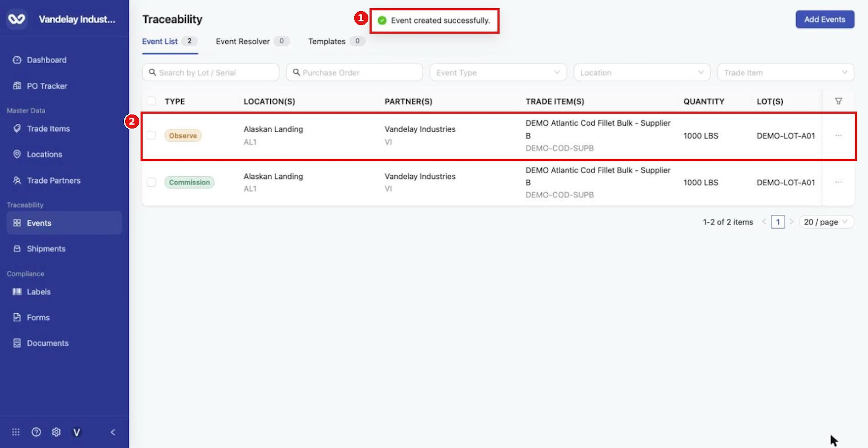Expand the Trade Item filter dropdown

(785, 72)
